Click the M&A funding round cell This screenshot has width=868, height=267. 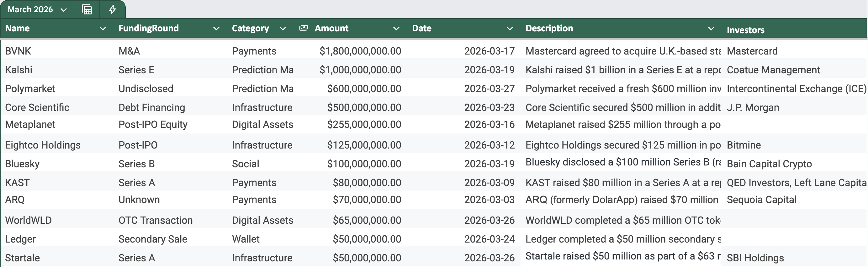point(130,51)
